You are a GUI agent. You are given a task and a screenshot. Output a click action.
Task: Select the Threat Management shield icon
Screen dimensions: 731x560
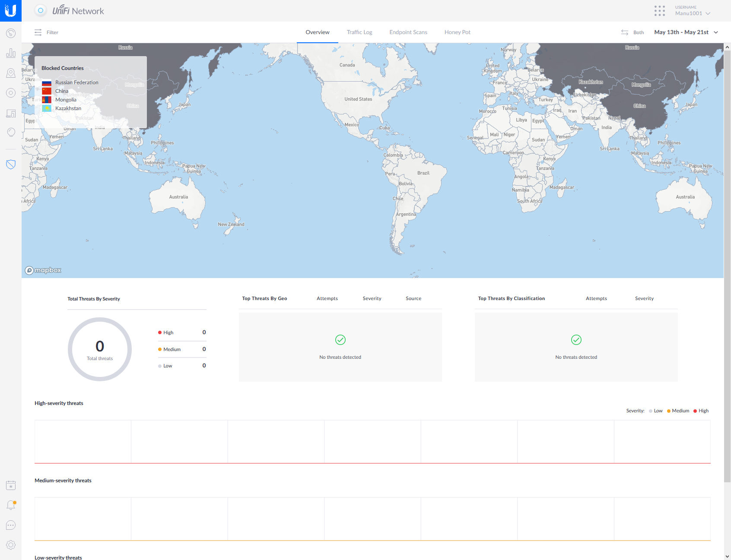pyautogui.click(x=11, y=164)
